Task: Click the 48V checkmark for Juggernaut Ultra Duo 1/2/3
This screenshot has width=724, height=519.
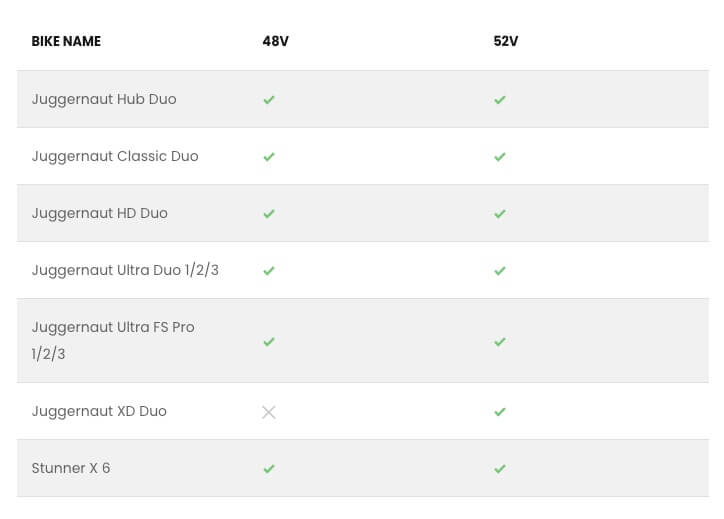Action: tap(268, 271)
